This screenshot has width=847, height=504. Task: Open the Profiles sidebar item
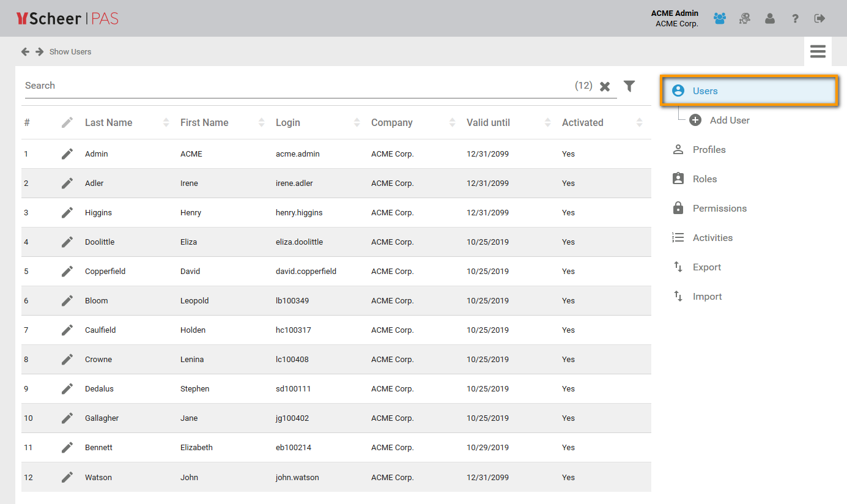pyautogui.click(x=709, y=150)
